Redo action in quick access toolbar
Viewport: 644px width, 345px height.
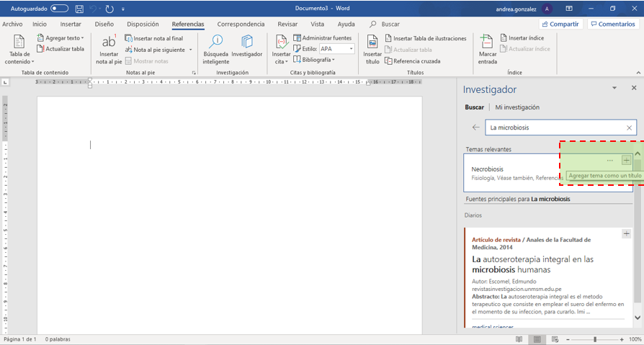click(x=109, y=8)
